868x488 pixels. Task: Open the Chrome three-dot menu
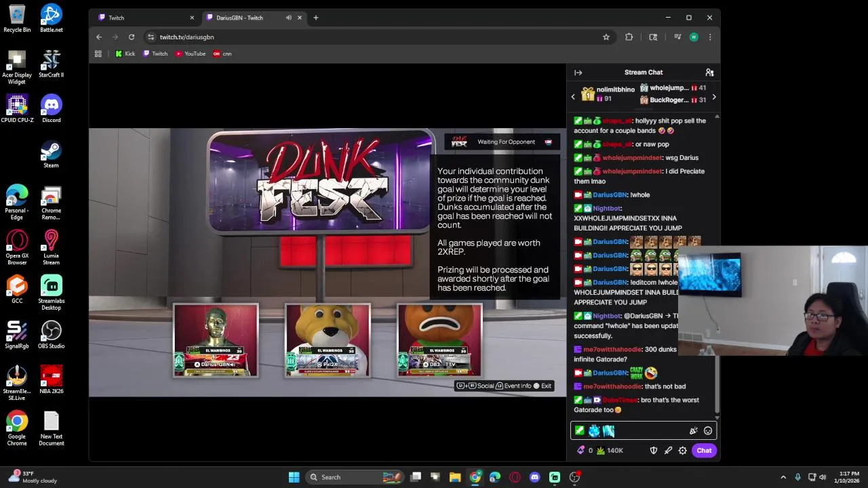click(710, 37)
